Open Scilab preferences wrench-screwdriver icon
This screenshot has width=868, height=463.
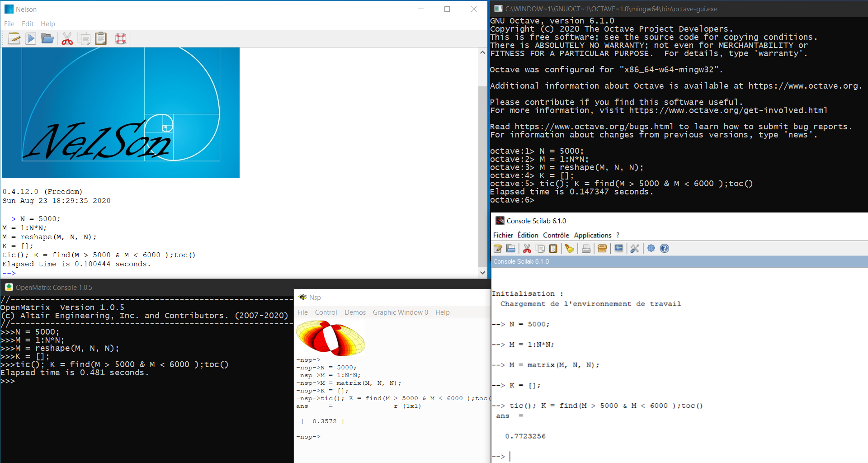pyautogui.click(x=635, y=248)
